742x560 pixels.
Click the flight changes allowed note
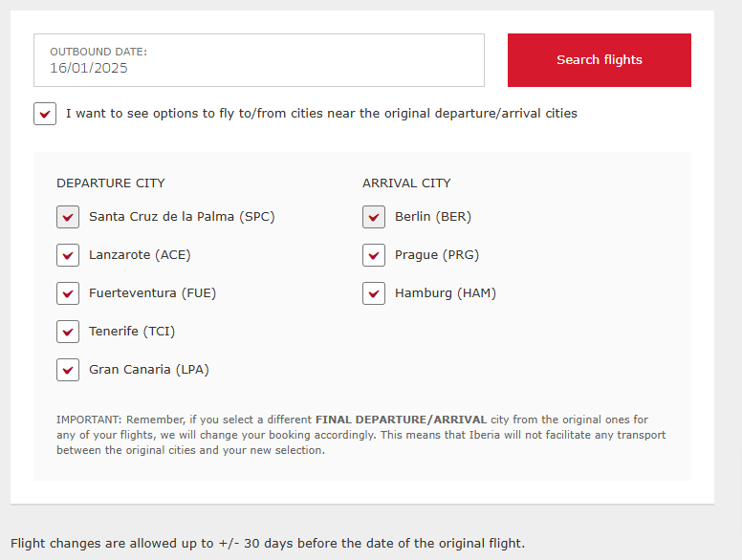point(268,543)
